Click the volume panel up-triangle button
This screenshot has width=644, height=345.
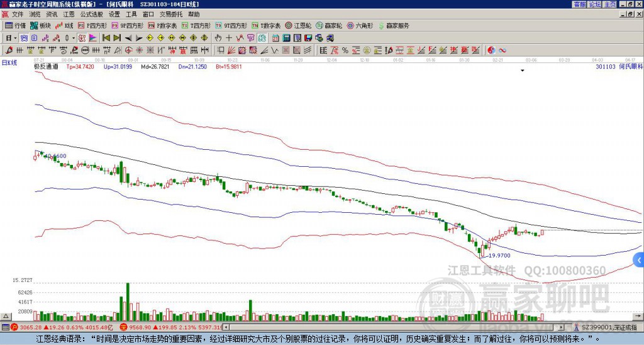[x=6, y=317]
